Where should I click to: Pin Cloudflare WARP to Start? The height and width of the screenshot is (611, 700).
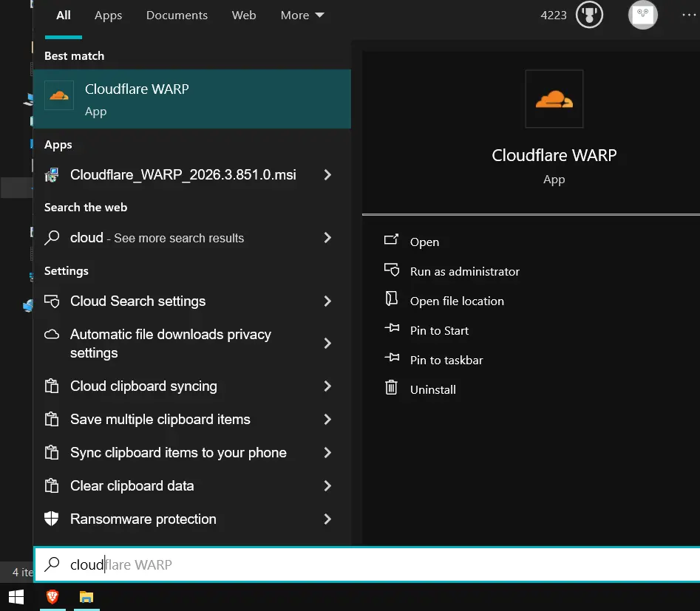[439, 331]
